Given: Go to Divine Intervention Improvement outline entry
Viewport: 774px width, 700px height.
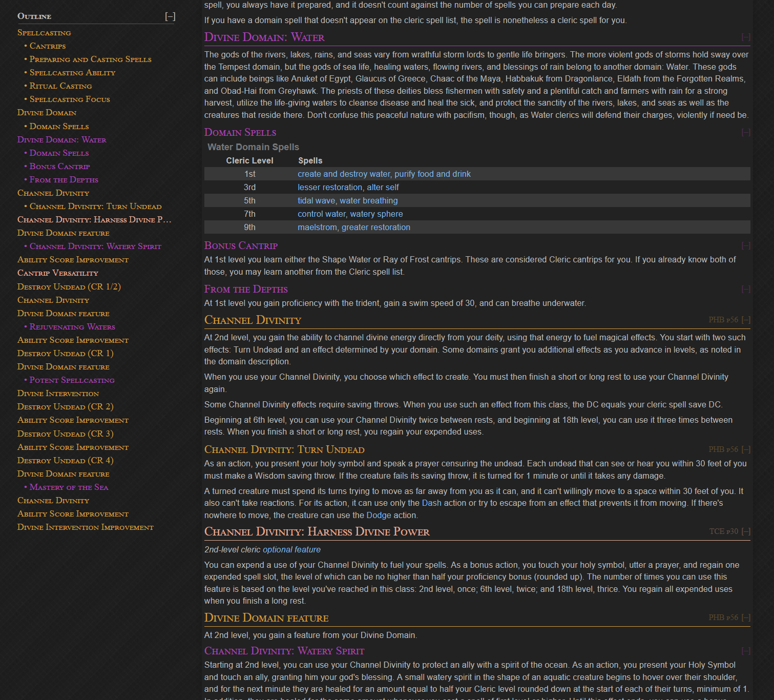Looking at the screenshot, I should pyautogui.click(x=85, y=527).
